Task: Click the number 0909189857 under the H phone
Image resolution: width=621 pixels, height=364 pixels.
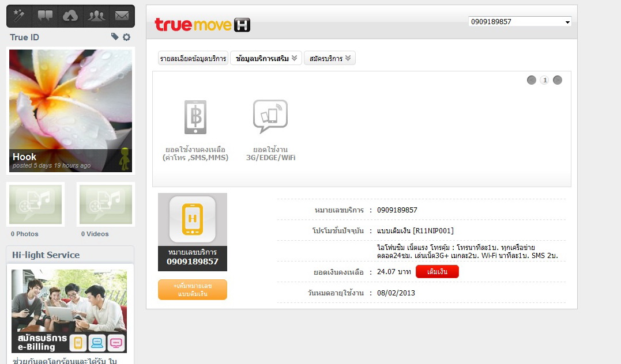Action: point(193,261)
